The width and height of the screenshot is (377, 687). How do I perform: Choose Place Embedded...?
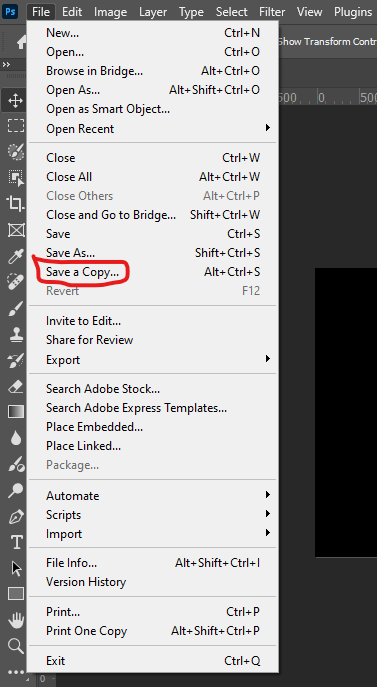tap(153, 427)
